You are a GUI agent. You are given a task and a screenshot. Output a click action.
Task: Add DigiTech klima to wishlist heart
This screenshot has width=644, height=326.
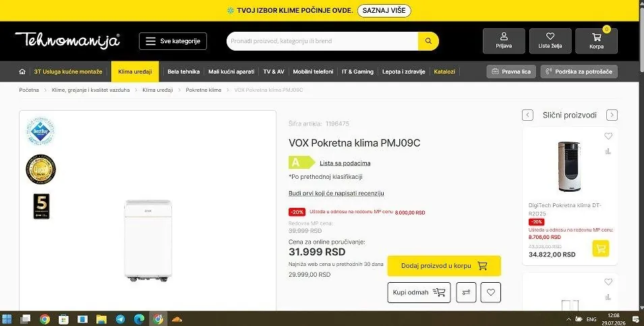pos(608,136)
